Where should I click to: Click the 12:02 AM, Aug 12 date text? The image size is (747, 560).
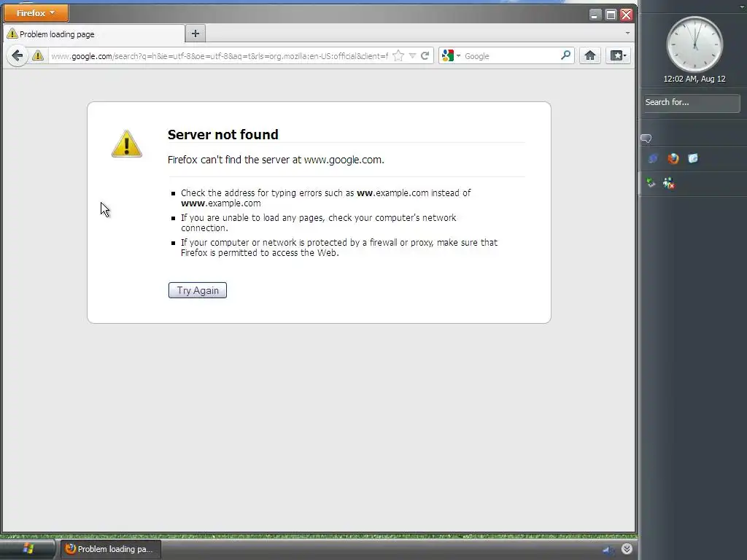(694, 79)
